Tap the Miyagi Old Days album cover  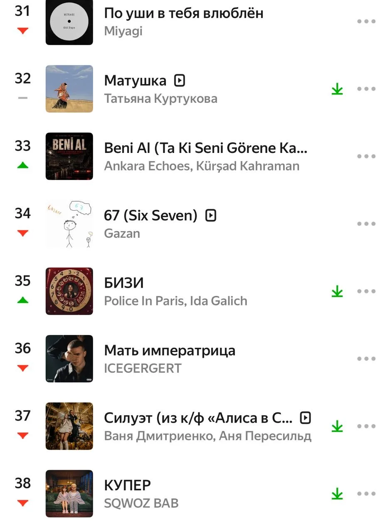69,21
